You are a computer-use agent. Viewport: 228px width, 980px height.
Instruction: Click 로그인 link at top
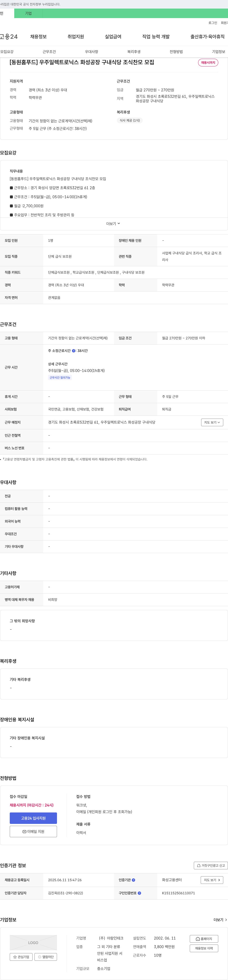(x=213, y=23)
